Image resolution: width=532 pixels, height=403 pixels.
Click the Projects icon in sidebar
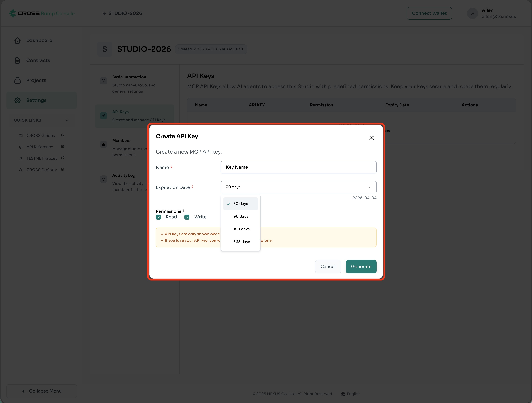[x=17, y=80]
